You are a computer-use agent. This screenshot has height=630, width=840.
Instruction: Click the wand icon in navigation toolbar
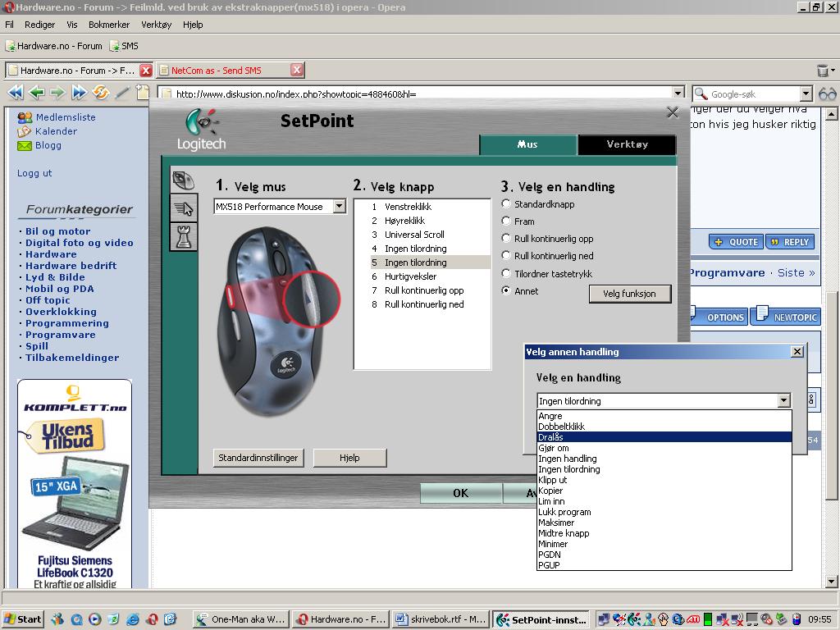point(123,93)
